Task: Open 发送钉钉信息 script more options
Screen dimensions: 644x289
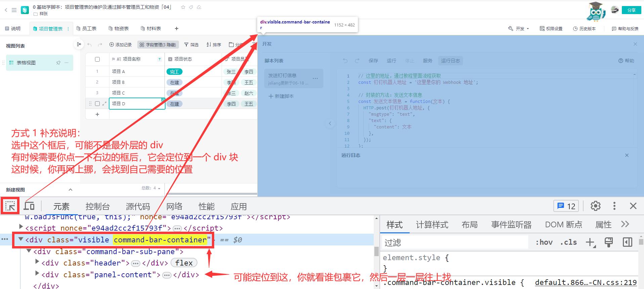Action: click(315, 78)
